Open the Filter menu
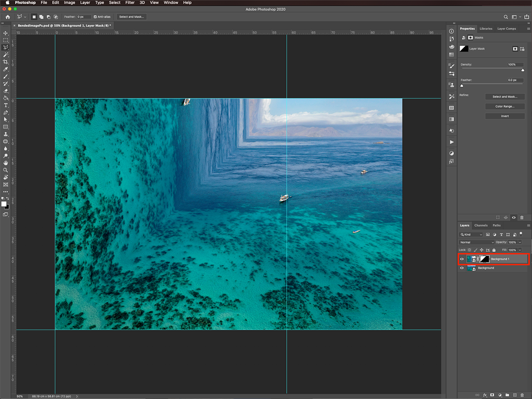 click(x=130, y=3)
